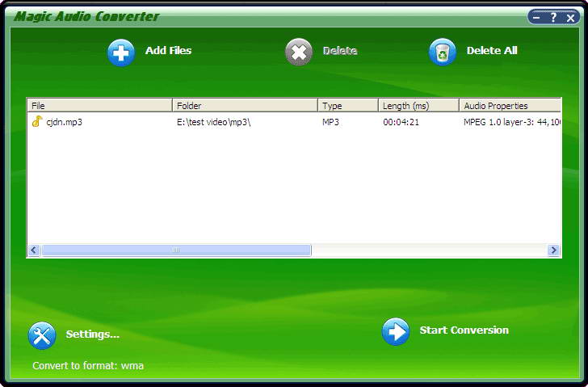This screenshot has height=387, width=588.
Task: Select the cjdn.mp3 file name
Action: pos(64,122)
